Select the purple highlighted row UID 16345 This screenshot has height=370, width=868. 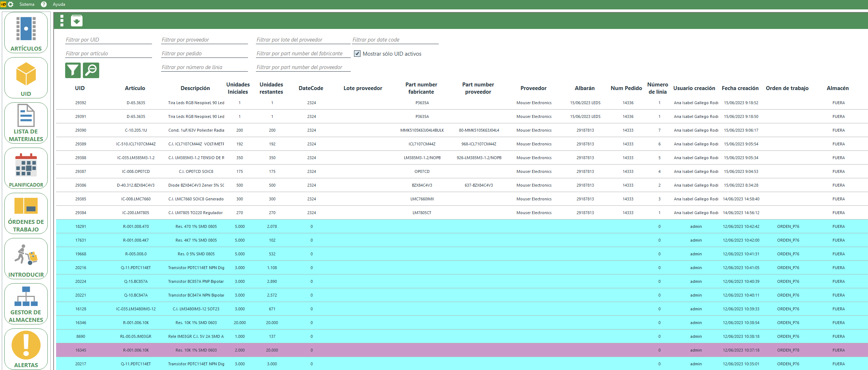tap(81, 350)
